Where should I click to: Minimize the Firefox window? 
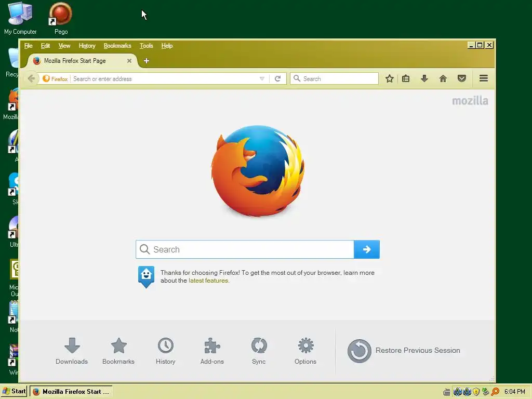(x=471, y=45)
